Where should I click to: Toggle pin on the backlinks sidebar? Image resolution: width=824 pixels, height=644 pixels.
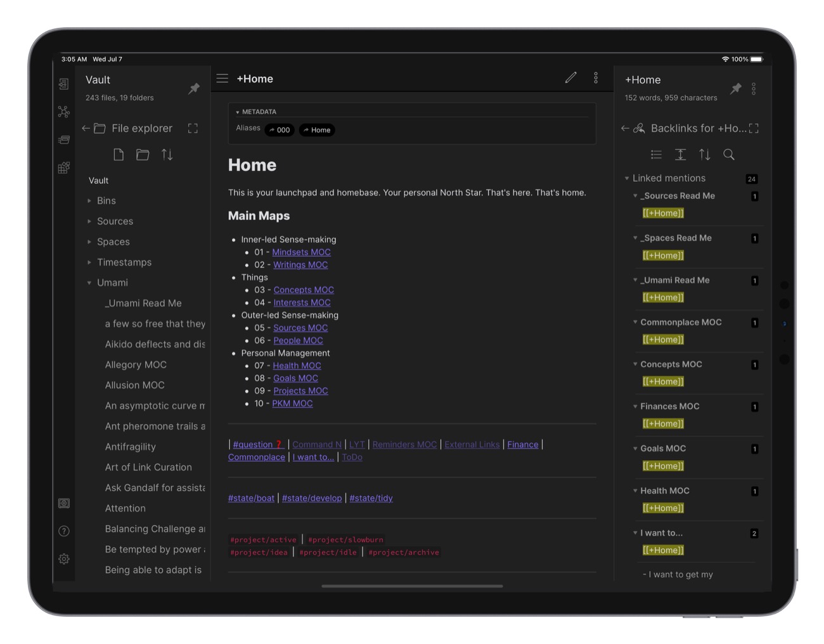(x=735, y=89)
